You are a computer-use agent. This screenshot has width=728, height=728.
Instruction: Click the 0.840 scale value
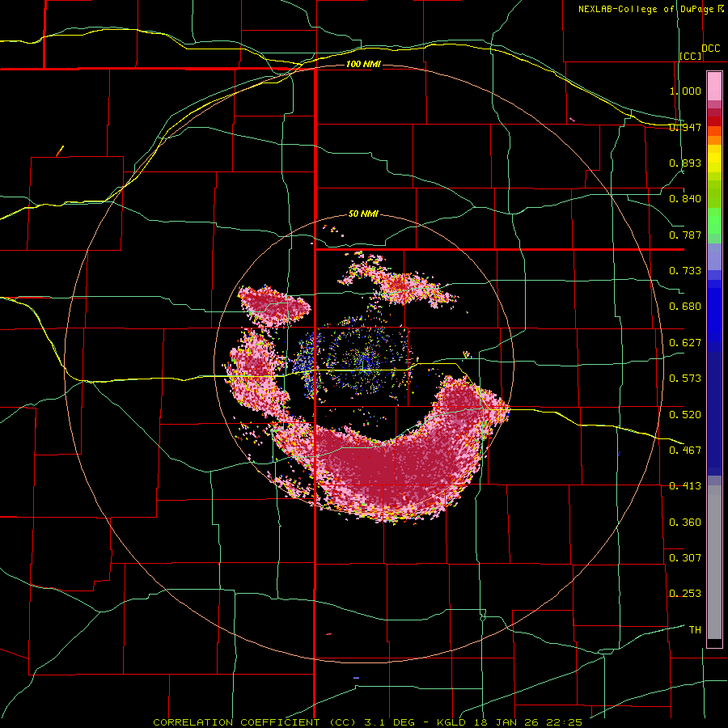point(685,199)
